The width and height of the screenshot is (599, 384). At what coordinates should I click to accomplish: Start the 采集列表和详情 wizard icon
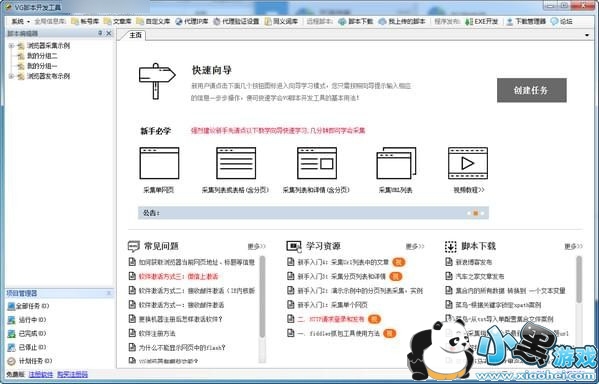click(x=317, y=163)
